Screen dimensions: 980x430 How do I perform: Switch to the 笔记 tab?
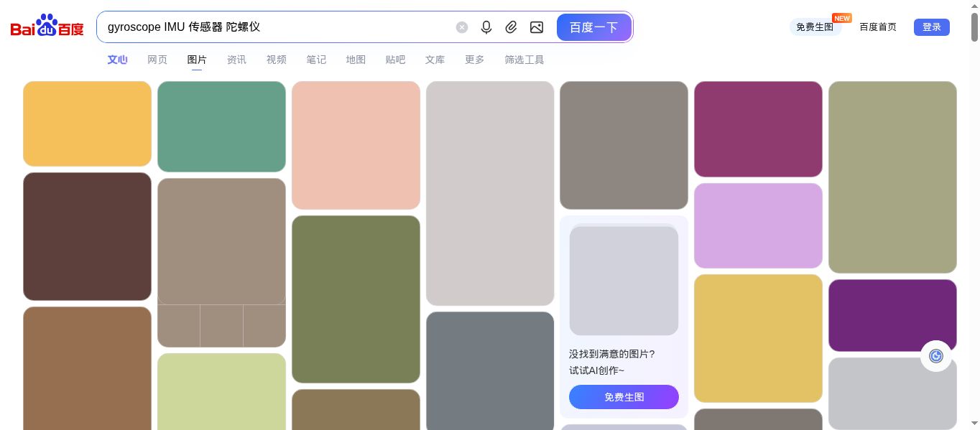(316, 60)
